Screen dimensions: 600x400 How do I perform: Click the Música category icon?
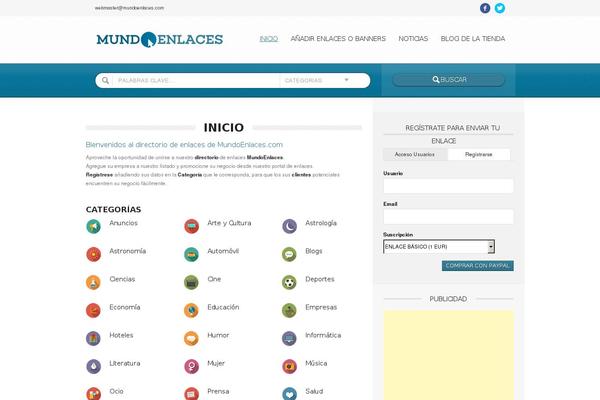(289, 366)
